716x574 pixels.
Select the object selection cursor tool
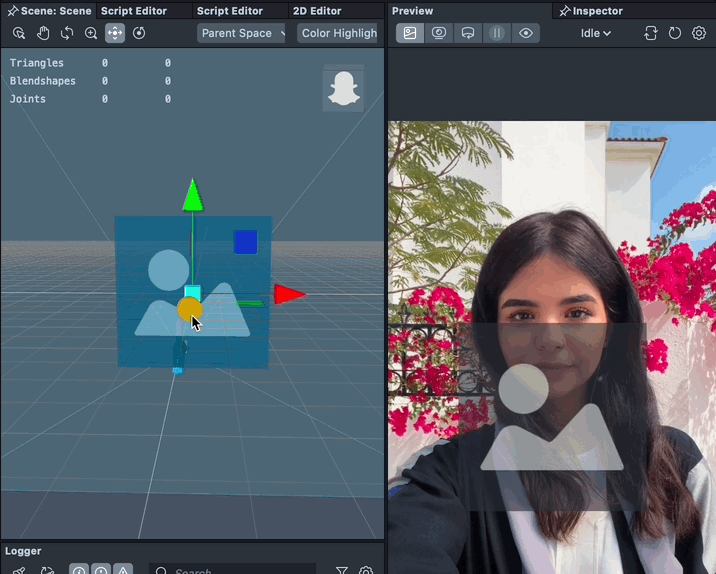(x=19, y=33)
